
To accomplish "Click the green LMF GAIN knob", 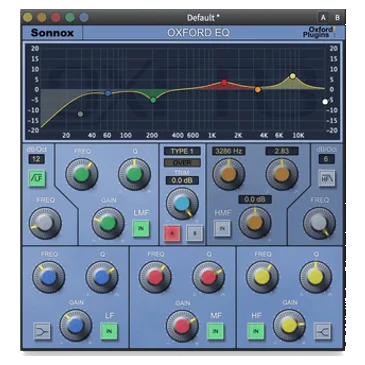I will 108,223.
